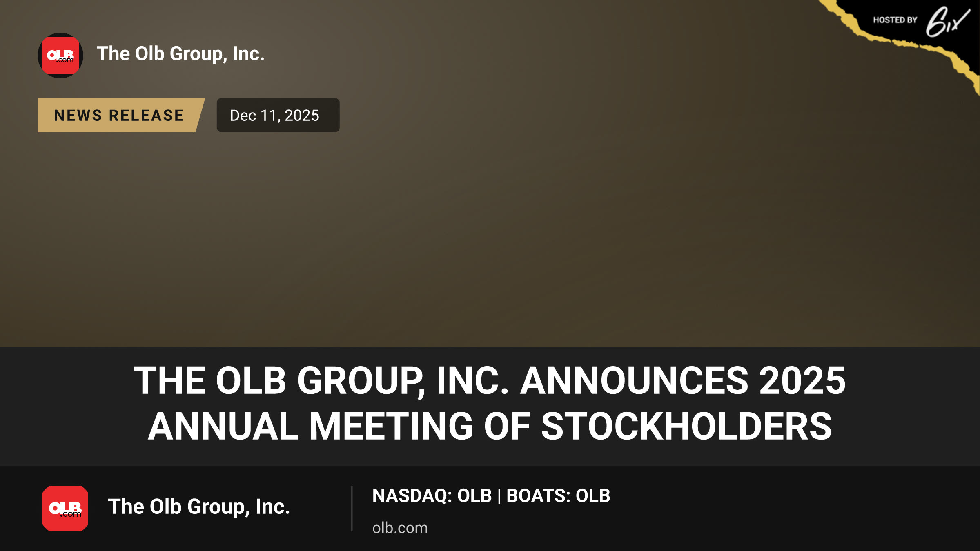Click the separator bar between NASDAQ and BOATS
The height and width of the screenshot is (551, 980).
(499, 496)
